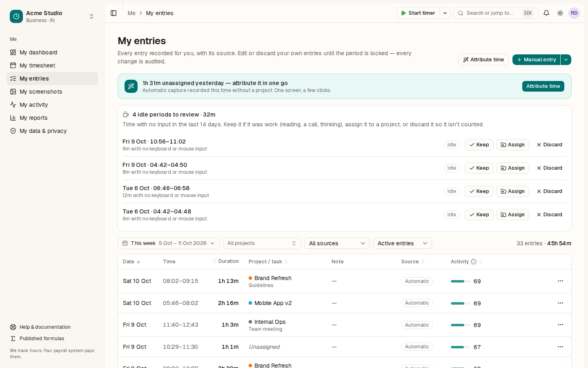This screenshot has width=588, height=368.
Task: Click the activity bar showing 67
Action: click(461, 347)
